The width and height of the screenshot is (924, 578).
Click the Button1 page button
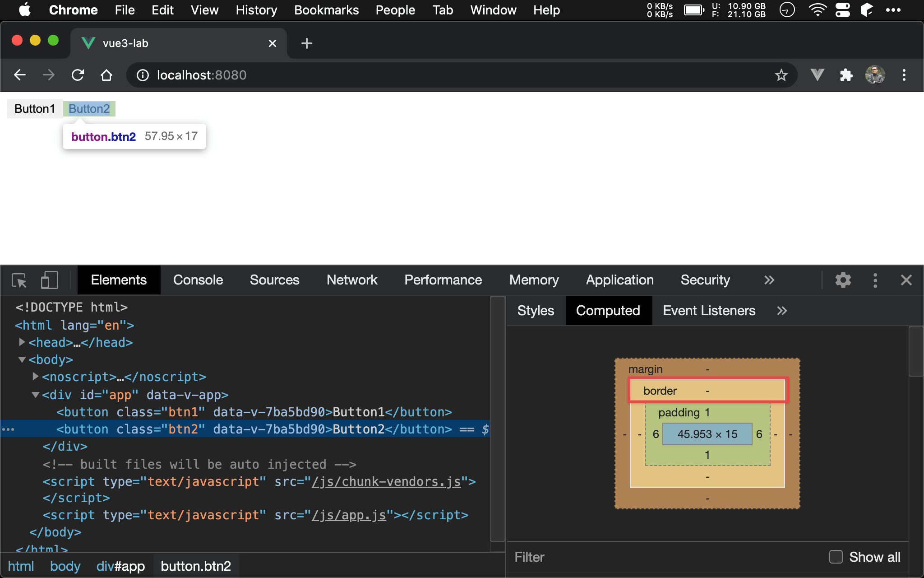(34, 109)
